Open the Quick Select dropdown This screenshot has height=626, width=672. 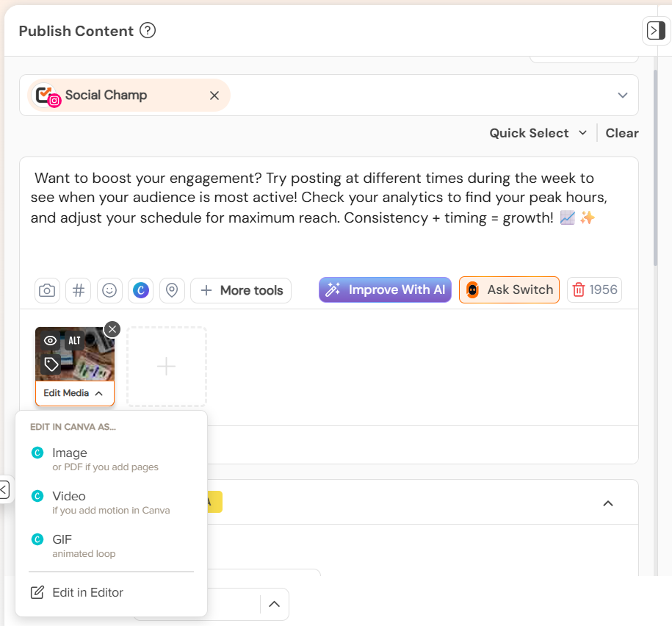coord(538,133)
